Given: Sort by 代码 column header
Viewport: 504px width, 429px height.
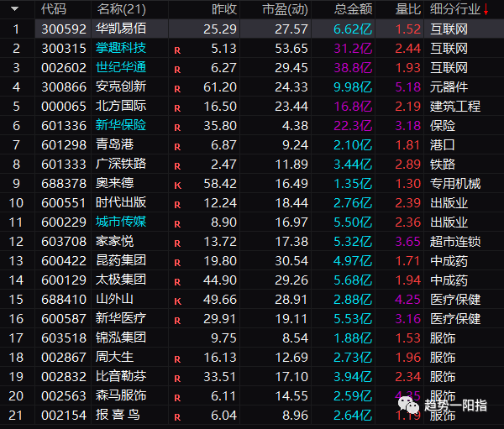Looking at the screenshot, I should click(x=54, y=9).
